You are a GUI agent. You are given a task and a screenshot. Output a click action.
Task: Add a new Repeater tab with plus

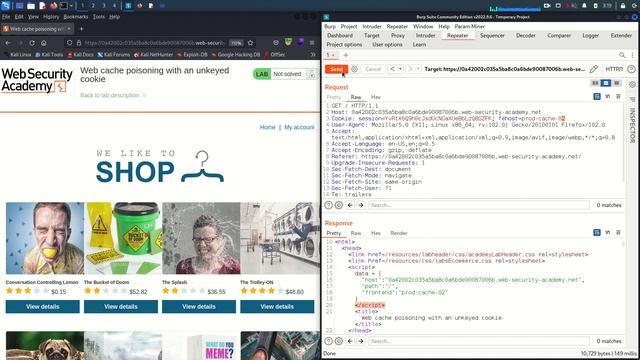click(346, 55)
